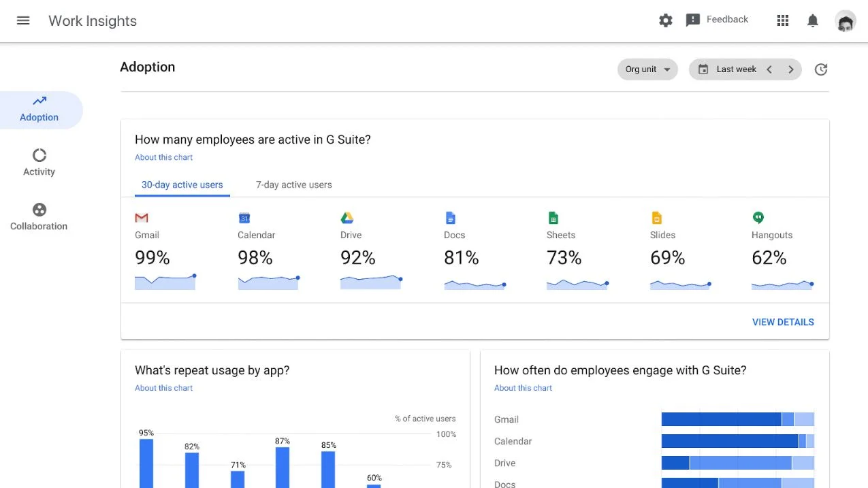
Task: Open the Activity section in sidebar
Action: pyautogui.click(x=39, y=163)
